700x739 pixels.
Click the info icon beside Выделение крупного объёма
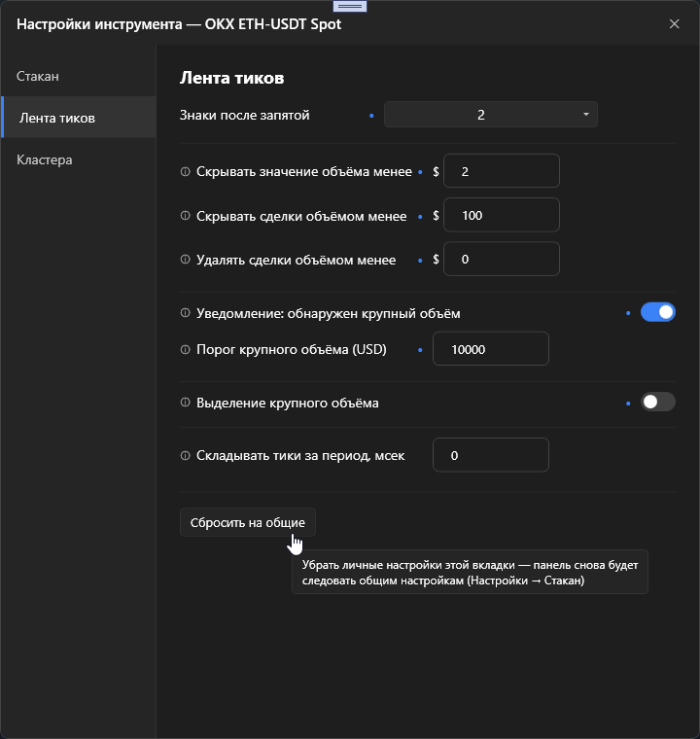coord(186,403)
